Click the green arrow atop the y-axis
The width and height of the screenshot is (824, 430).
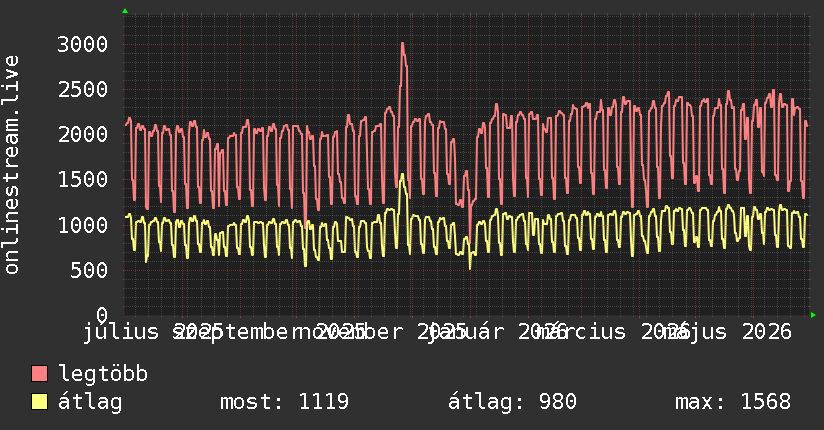coord(125,11)
